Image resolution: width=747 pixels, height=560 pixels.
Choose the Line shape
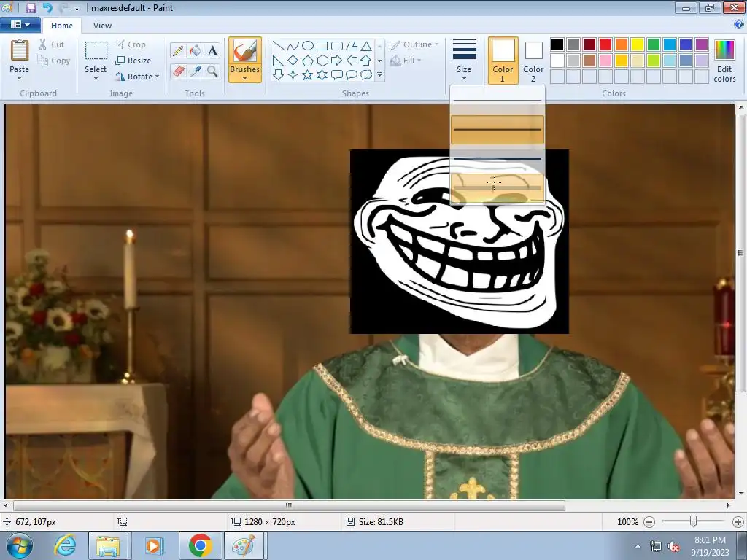[278, 46]
